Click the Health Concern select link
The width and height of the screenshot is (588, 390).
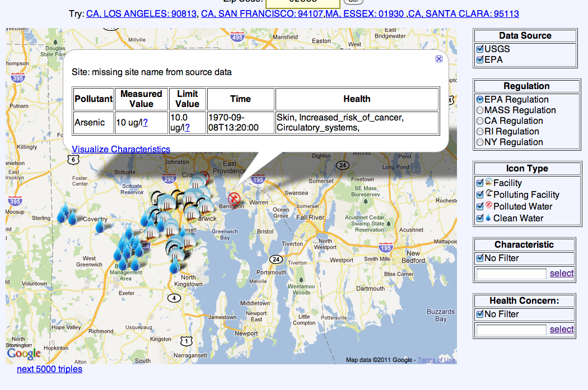click(x=561, y=329)
